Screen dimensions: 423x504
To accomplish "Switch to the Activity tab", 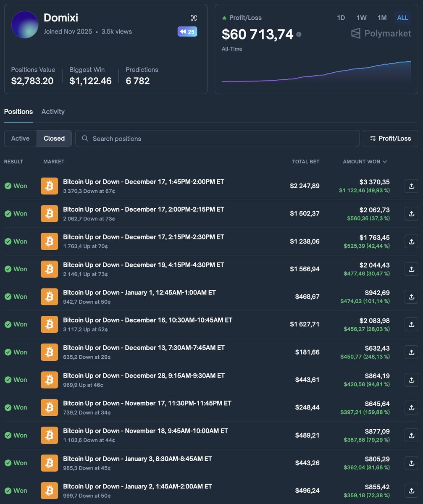I will pos(53,112).
